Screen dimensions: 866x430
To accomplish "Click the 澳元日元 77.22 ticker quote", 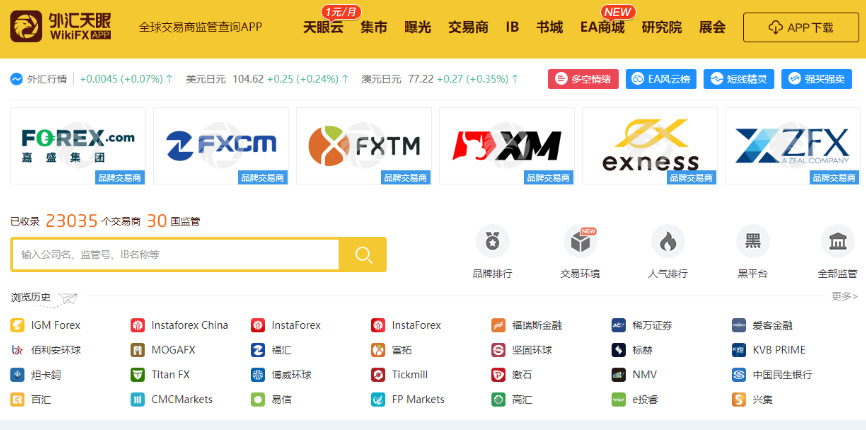I will (440, 79).
